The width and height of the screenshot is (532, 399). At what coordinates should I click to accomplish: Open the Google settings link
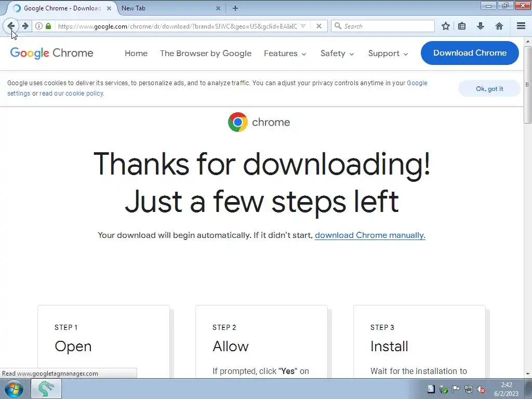[x=417, y=83]
